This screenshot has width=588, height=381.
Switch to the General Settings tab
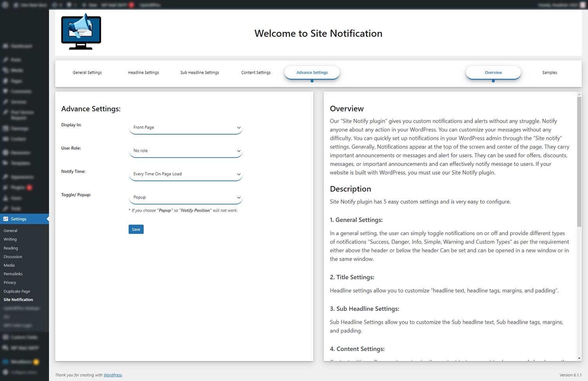tap(87, 73)
